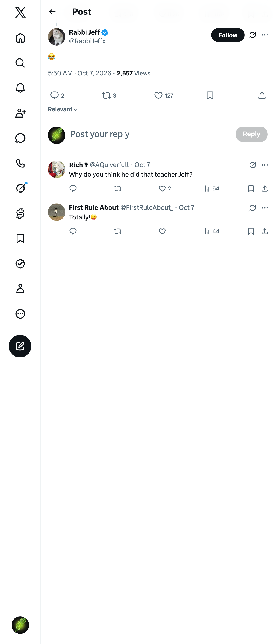276x644 pixels.
Task: Open Bookmarks in the sidebar
Action: click(20, 239)
